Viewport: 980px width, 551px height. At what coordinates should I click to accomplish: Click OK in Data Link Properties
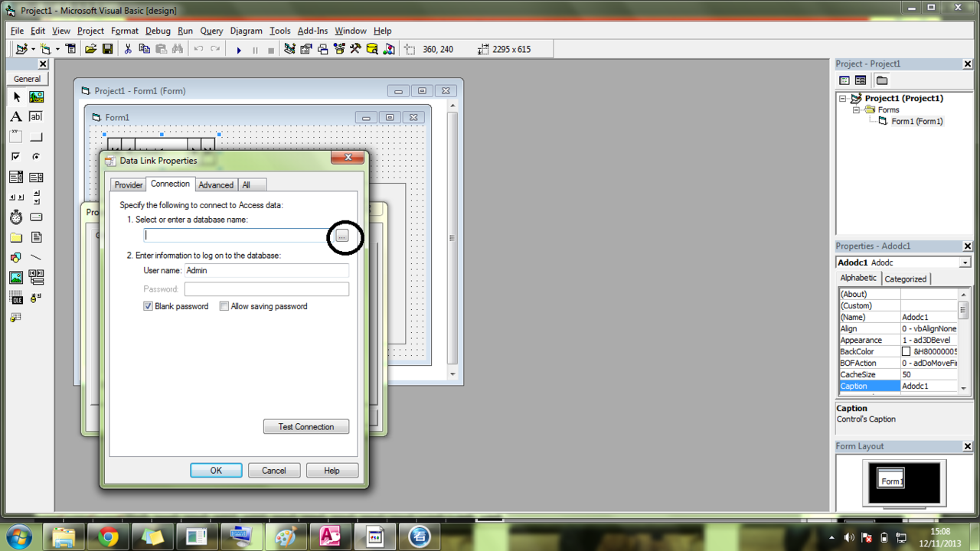(216, 470)
